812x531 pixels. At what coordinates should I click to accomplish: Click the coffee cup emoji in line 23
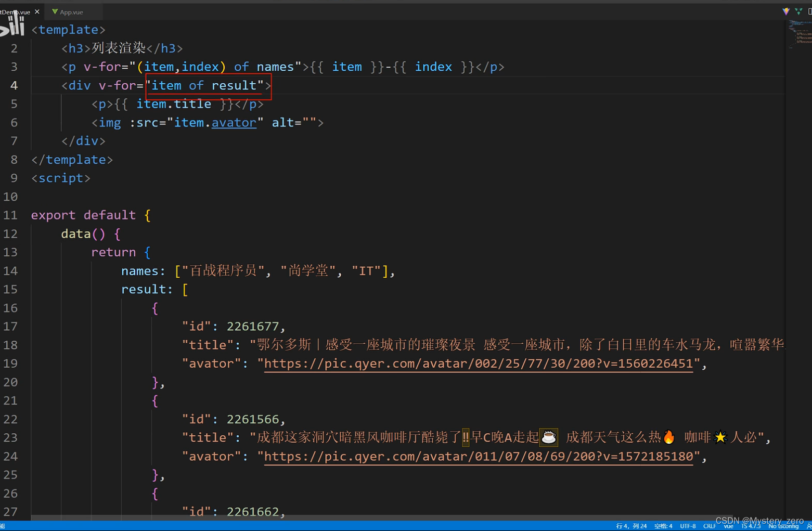549,437
